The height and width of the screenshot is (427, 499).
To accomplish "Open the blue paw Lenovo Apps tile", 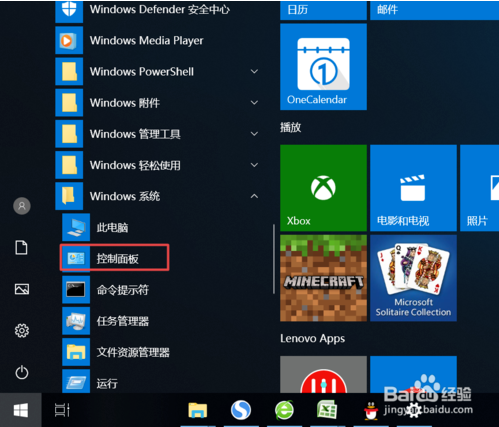I will click(x=413, y=374).
